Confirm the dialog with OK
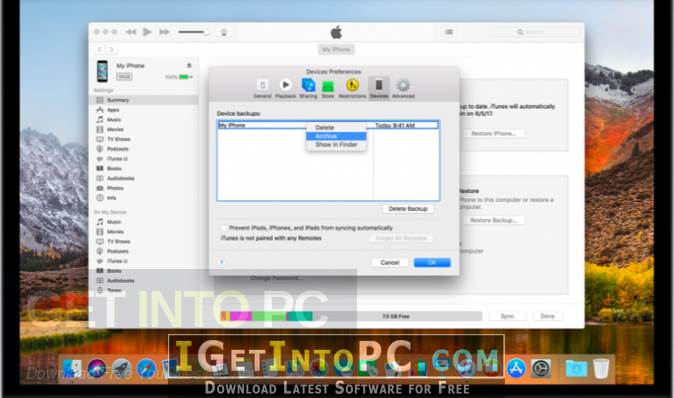This screenshot has height=398, width=674. coord(432,263)
